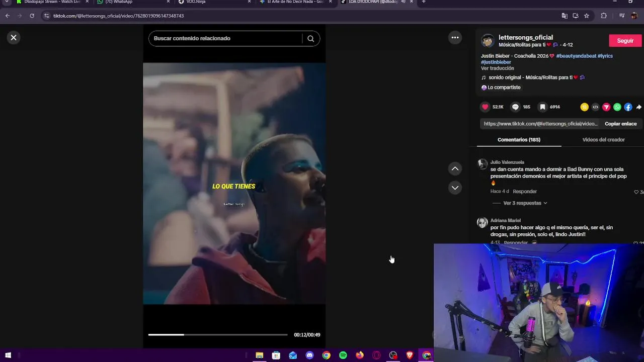
Task: Save the video with the bookmark icon
Action: pos(542,107)
